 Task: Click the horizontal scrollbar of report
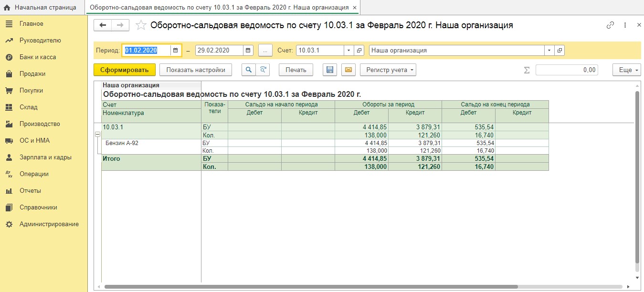tap(311, 287)
